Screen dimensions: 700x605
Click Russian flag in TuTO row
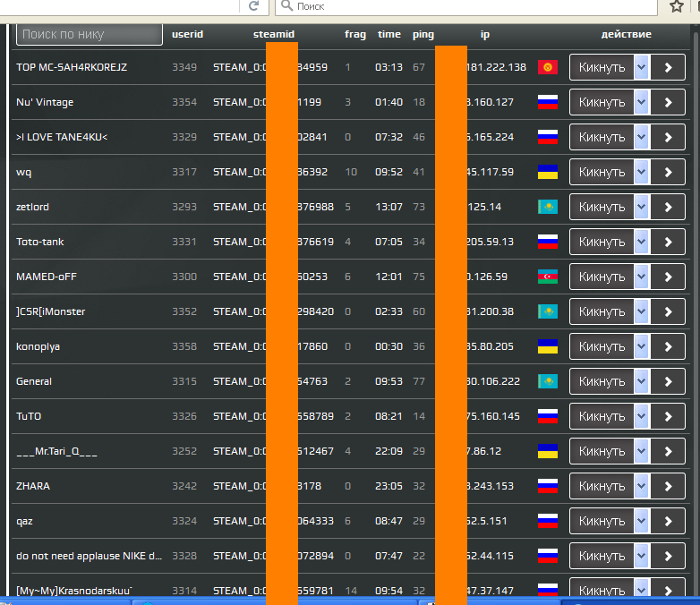[x=548, y=416]
